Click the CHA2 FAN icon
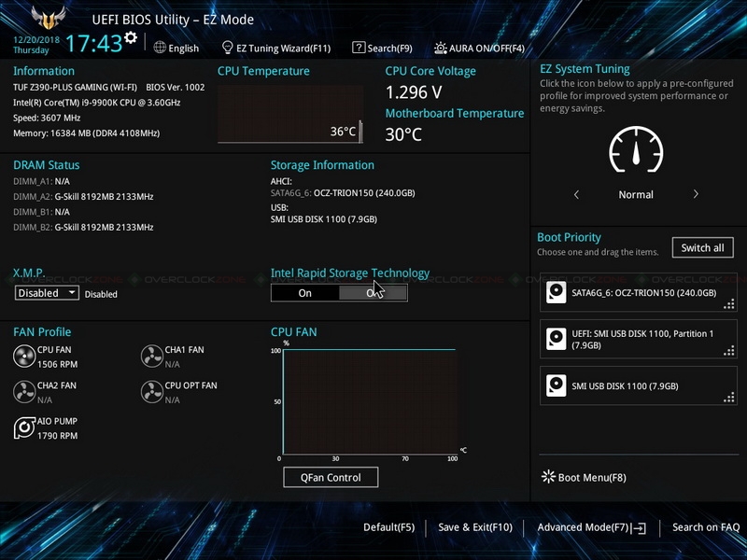747x560 pixels. click(24, 392)
